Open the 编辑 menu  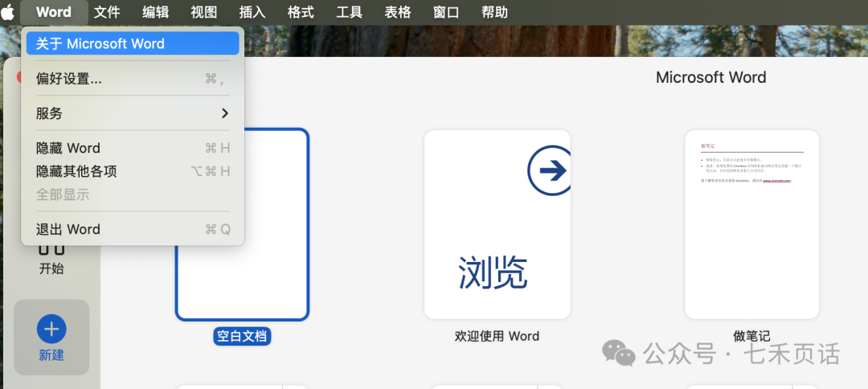pos(156,11)
